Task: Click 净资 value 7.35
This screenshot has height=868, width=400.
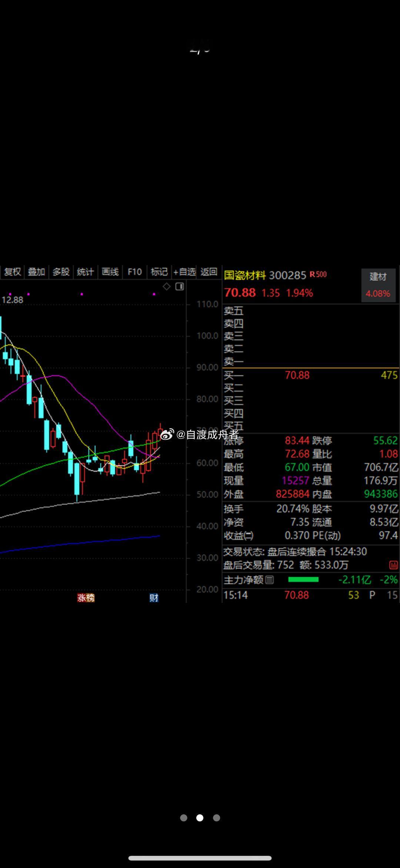Action: pos(300,522)
